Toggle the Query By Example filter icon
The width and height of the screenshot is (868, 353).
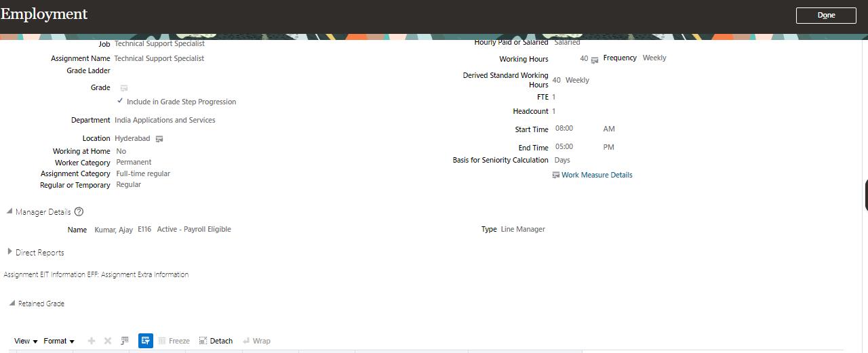coord(145,341)
